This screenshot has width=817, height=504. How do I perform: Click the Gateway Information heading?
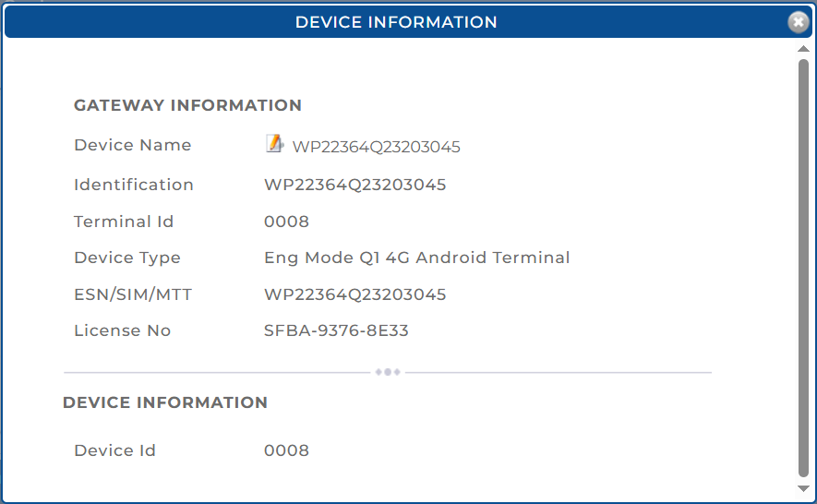coord(187,105)
